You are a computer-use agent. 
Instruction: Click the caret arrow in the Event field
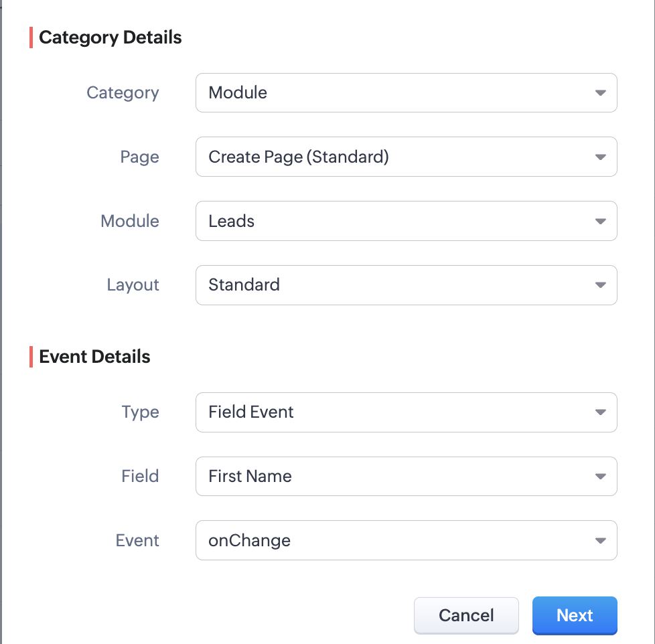[x=600, y=541]
